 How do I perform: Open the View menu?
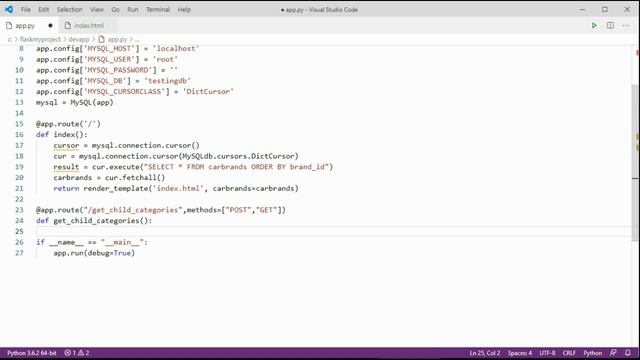(x=97, y=9)
